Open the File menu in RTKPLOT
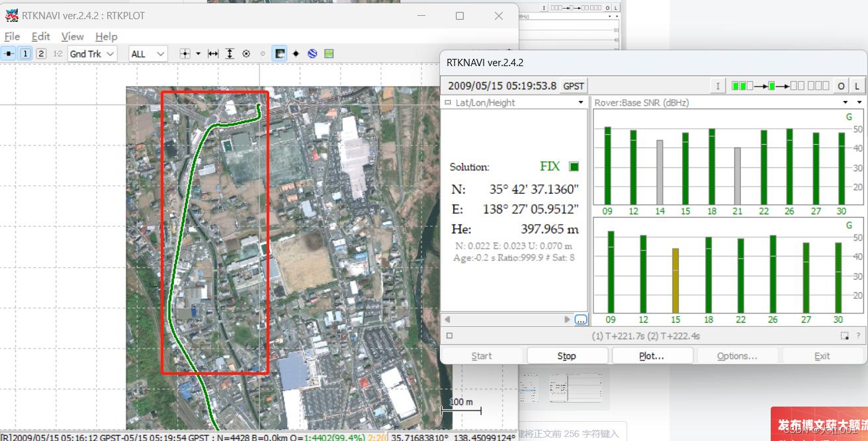 tap(12, 36)
